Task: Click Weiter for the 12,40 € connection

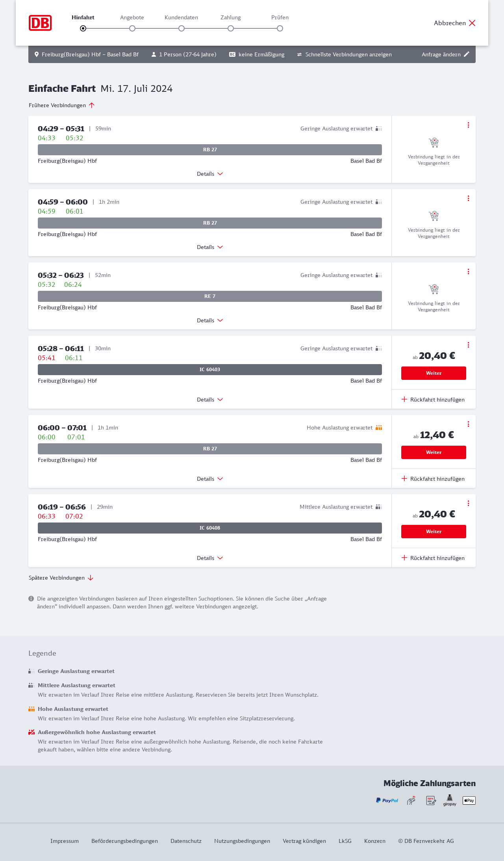Action: tap(434, 452)
